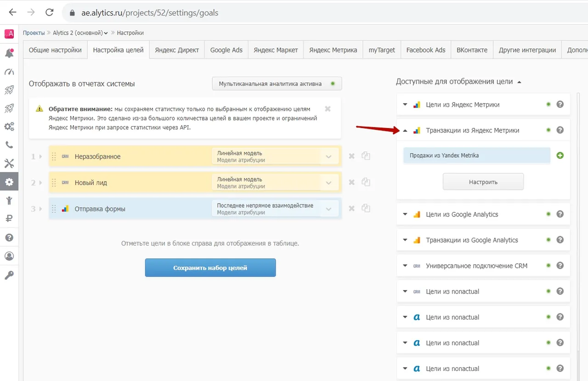
Task: Click Сохранить набор целей button
Action: coord(210,268)
